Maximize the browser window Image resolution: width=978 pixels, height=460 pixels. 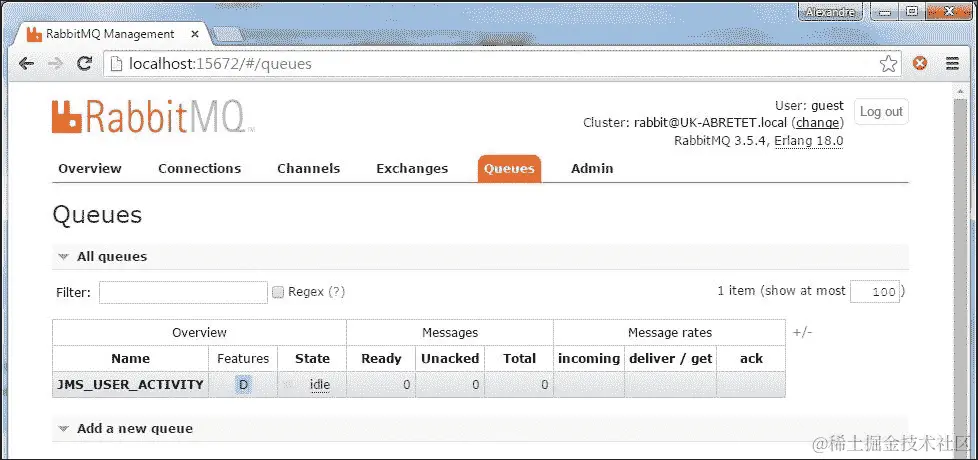pyautogui.click(x=912, y=11)
